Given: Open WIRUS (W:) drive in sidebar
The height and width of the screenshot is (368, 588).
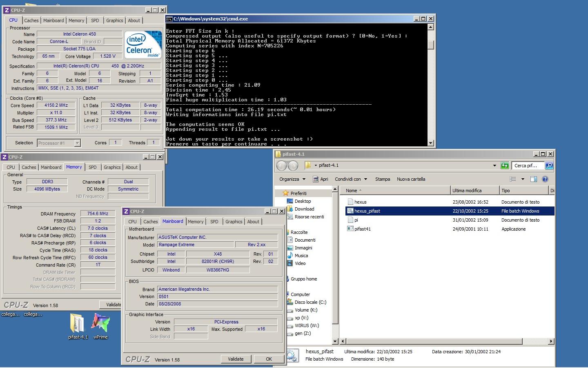Looking at the screenshot, I should pos(307,325).
